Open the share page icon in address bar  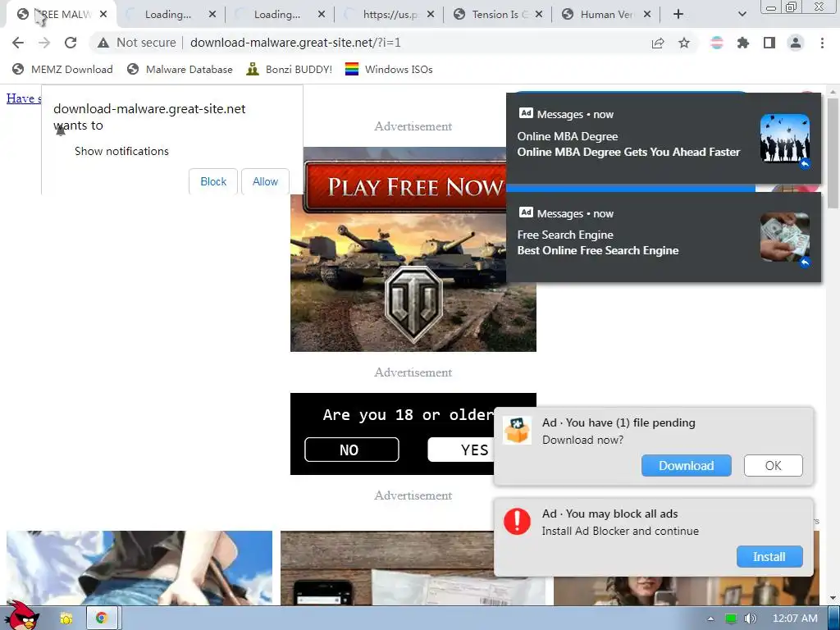click(x=658, y=43)
